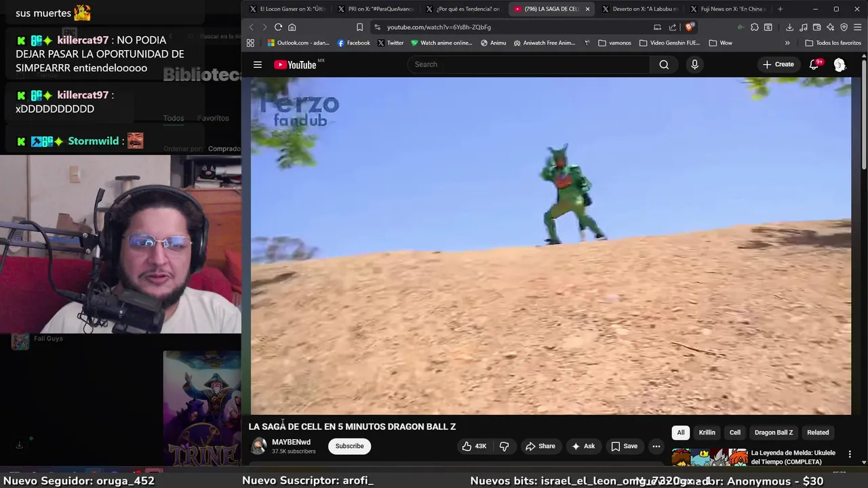This screenshot has width=868, height=488.
Task: Select the Related filter chip
Action: point(818,432)
